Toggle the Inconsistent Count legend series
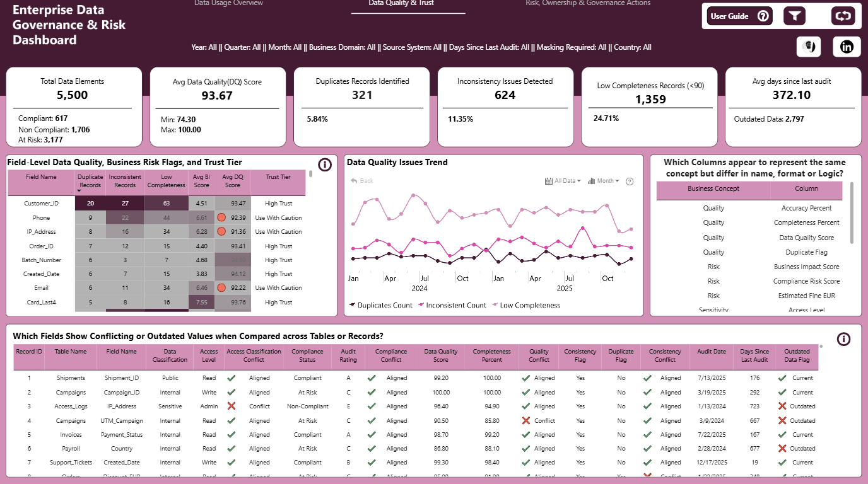Image resolution: width=868 pixels, height=484 pixels. (452, 305)
